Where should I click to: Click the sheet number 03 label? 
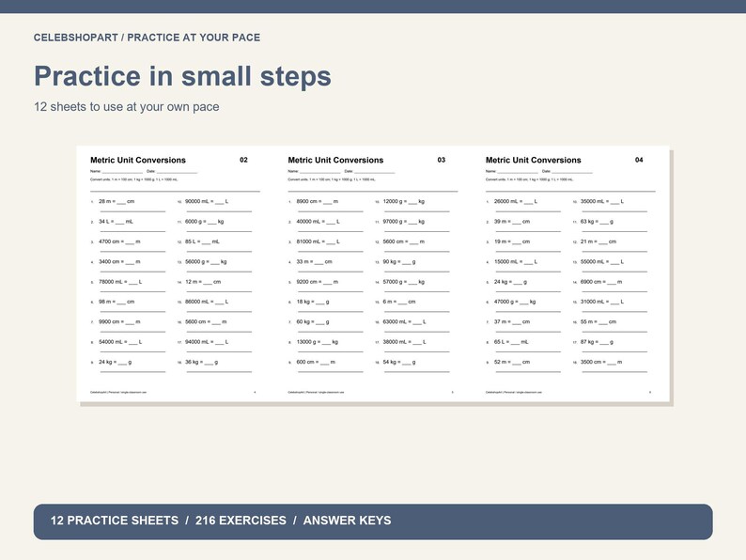pos(441,160)
